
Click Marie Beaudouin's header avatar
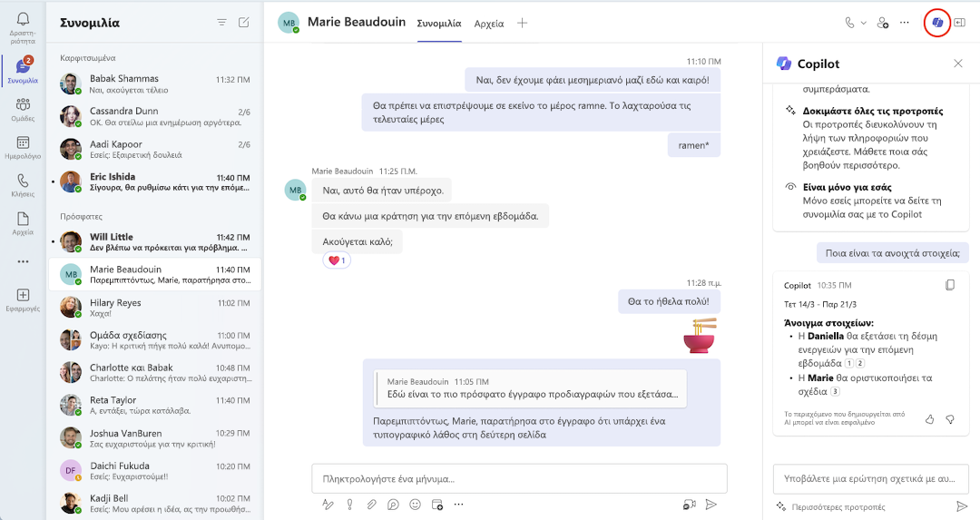(289, 23)
